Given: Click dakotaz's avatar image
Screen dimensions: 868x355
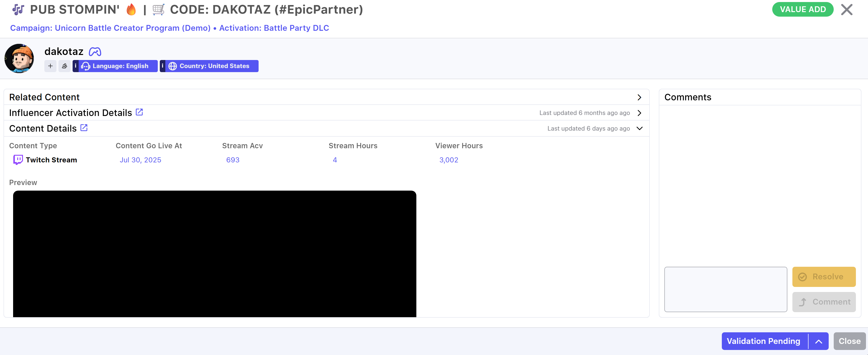Looking at the screenshot, I should pyautogui.click(x=19, y=58).
